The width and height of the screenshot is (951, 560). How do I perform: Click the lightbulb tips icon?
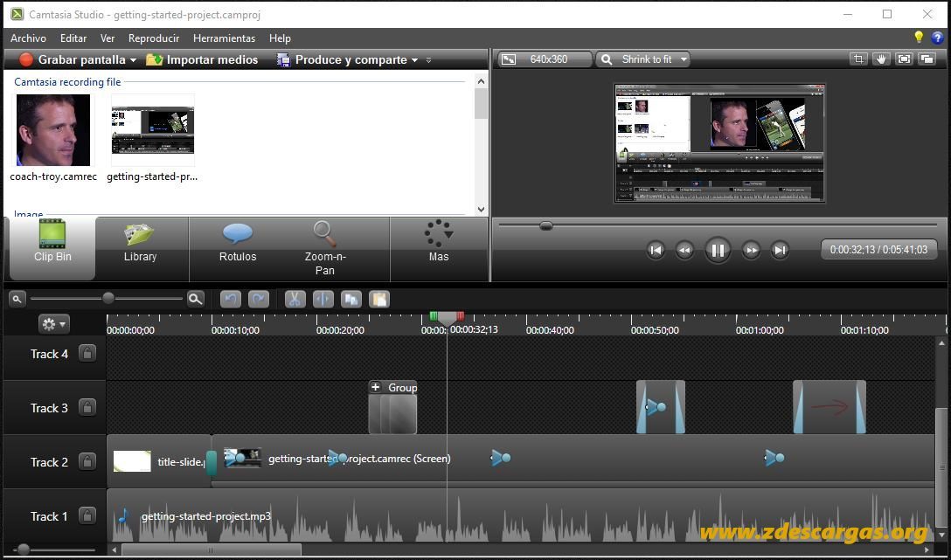[x=919, y=38]
